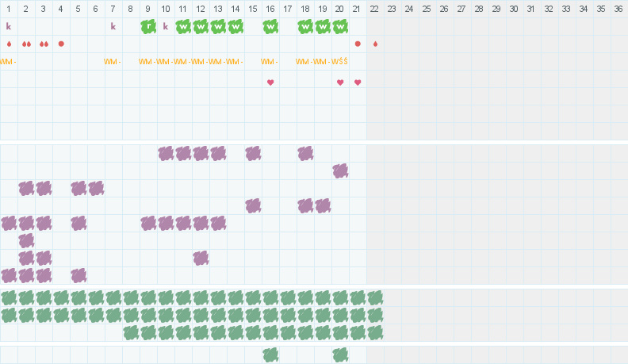
Task: Click the double blood drops on day 2
Action: 26,44
